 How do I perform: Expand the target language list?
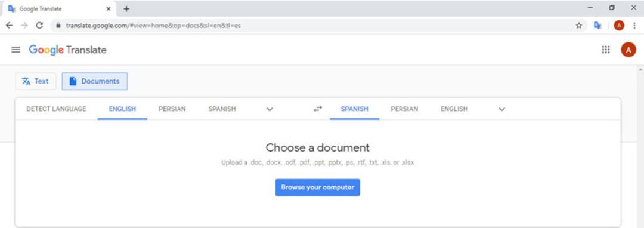pyautogui.click(x=502, y=109)
